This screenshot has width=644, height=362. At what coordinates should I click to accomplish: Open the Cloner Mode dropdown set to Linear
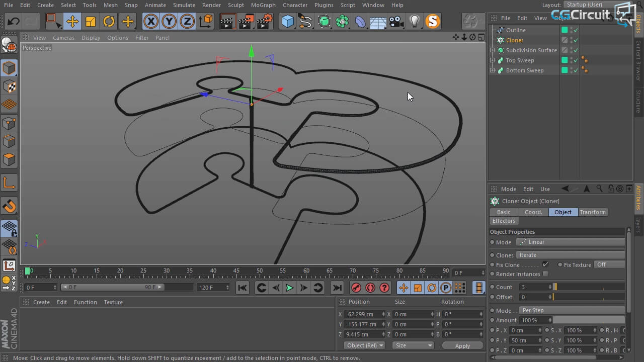[x=571, y=242]
